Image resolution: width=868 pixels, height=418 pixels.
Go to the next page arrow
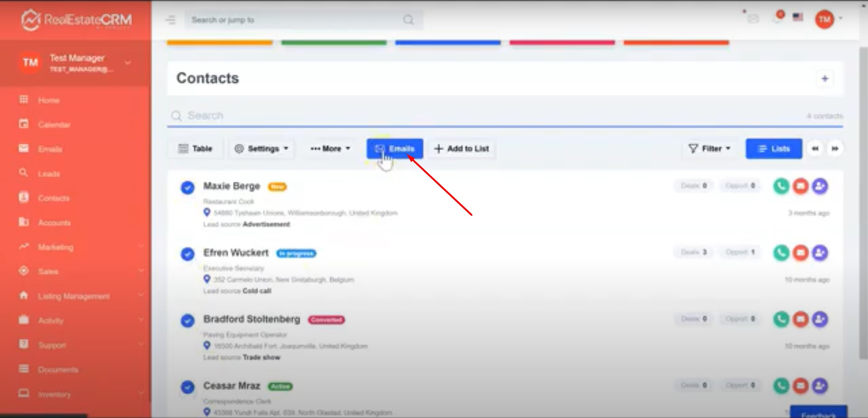[835, 149]
